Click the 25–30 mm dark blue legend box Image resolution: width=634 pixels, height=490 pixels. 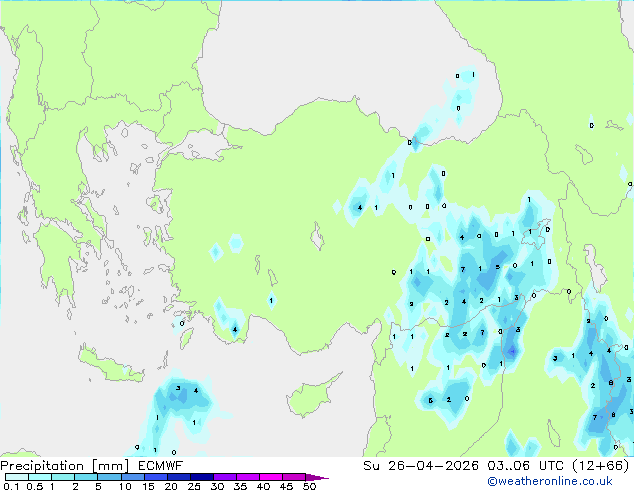point(201,477)
